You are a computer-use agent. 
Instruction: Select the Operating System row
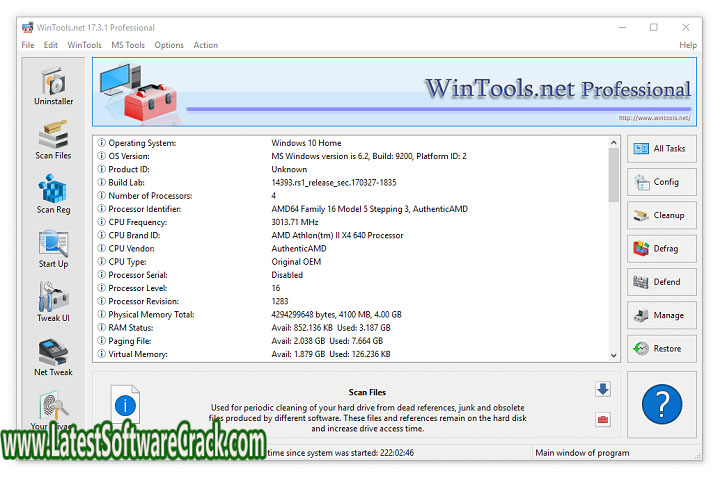point(351,143)
